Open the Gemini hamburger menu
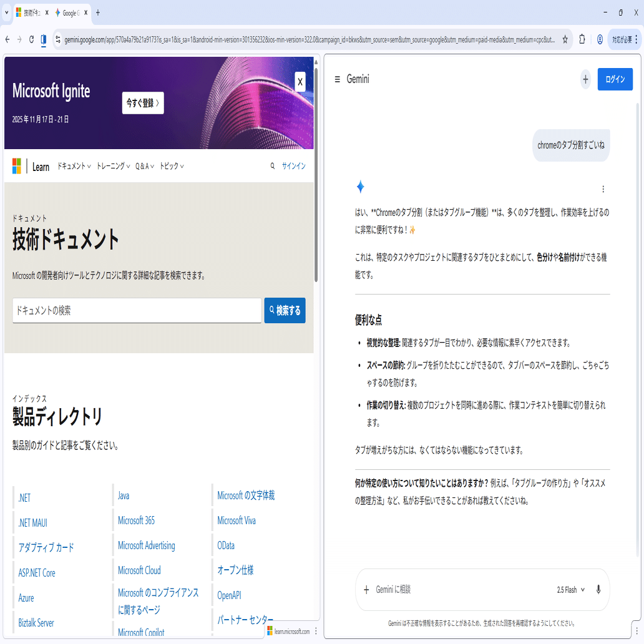This screenshot has width=644, height=644. tap(337, 79)
